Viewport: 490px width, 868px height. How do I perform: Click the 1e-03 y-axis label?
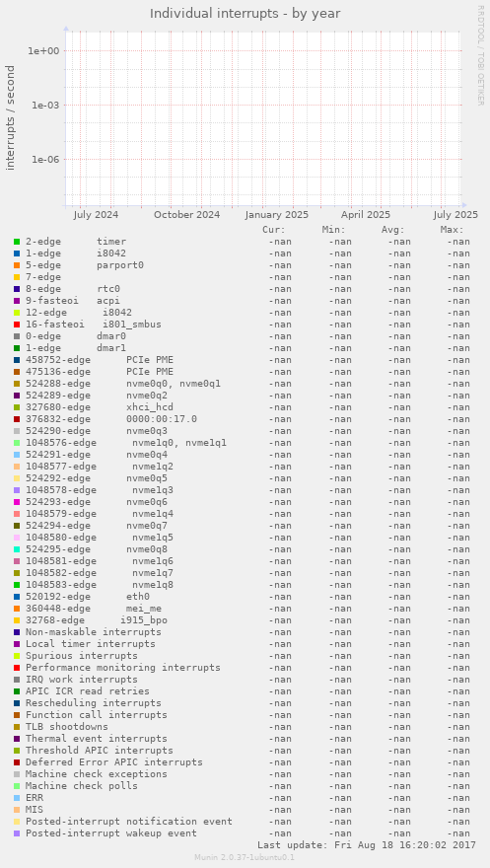(x=43, y=105)
